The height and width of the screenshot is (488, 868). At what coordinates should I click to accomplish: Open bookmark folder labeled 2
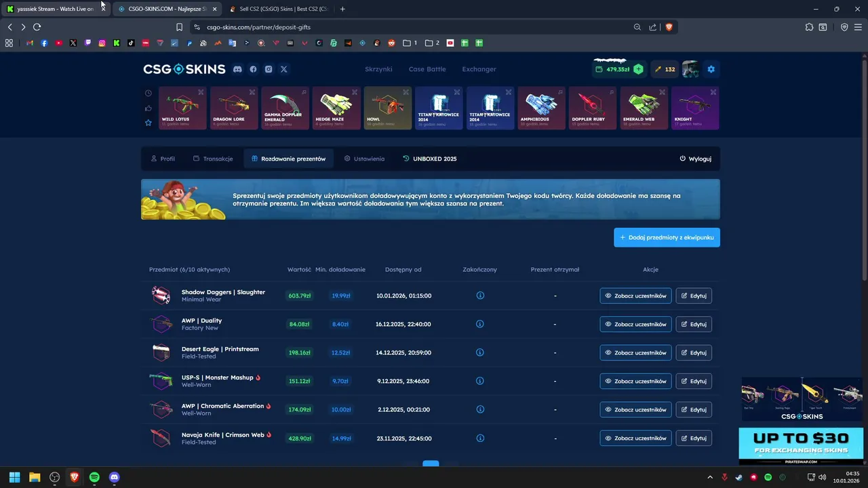point(432,43)
